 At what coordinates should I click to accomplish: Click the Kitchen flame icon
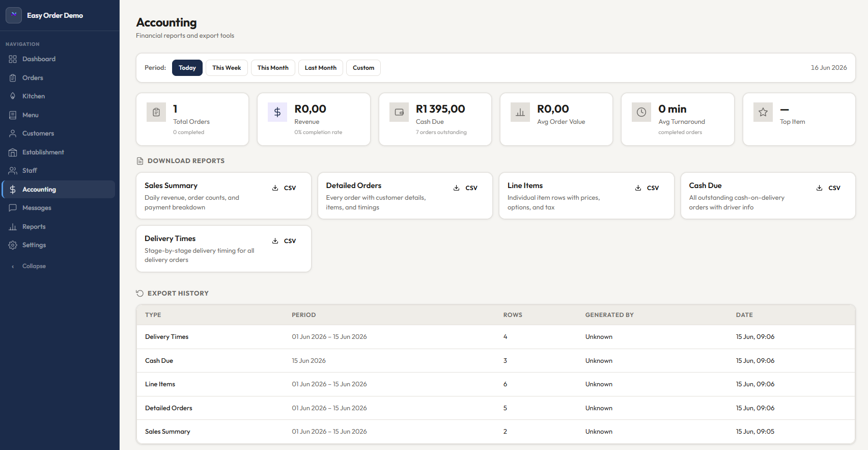[13, 96]
